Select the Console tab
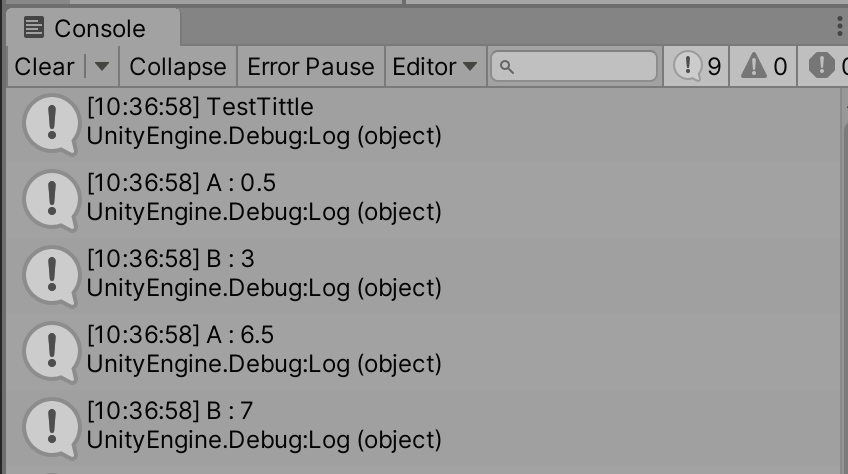 click(93, 28)
